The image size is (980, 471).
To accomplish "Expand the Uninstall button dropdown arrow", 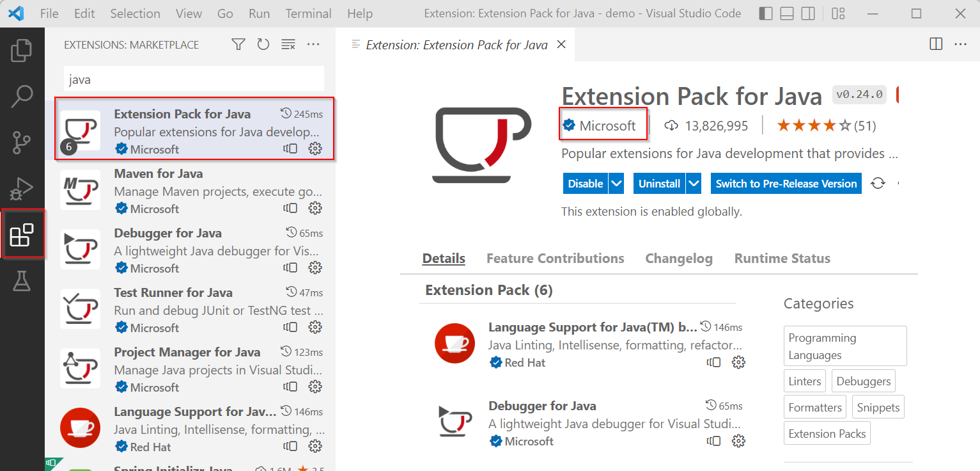I will coord(694,184).
